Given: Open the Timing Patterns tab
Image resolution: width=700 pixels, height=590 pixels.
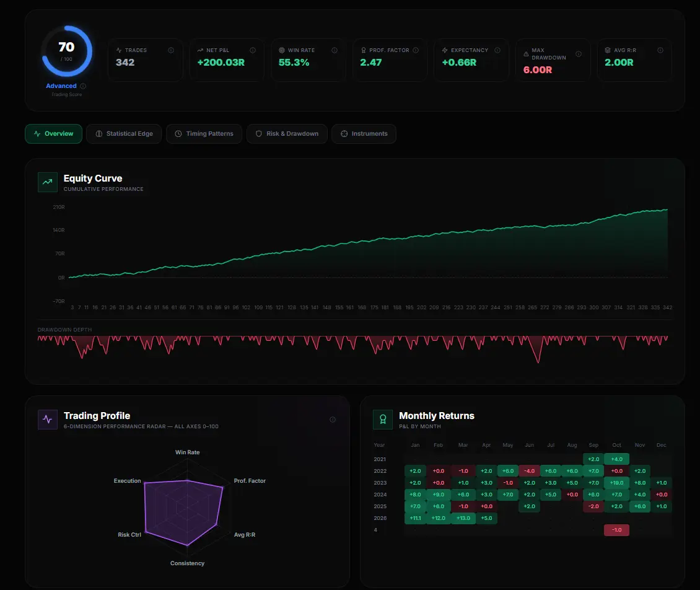Looking at the screenshot, I should point(204,133).
